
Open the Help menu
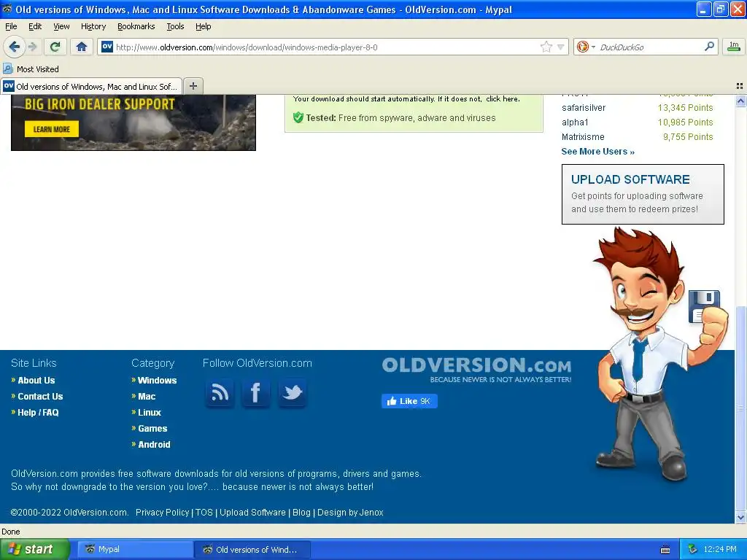(x=204, y=26)
